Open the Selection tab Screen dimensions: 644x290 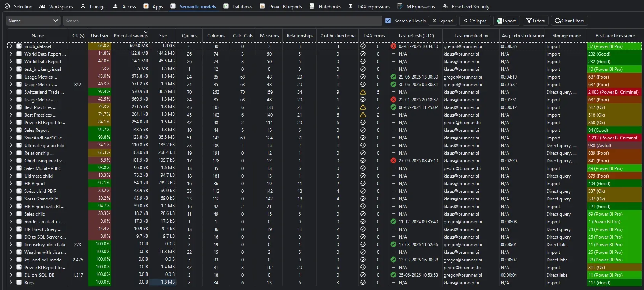coord(18,6)
